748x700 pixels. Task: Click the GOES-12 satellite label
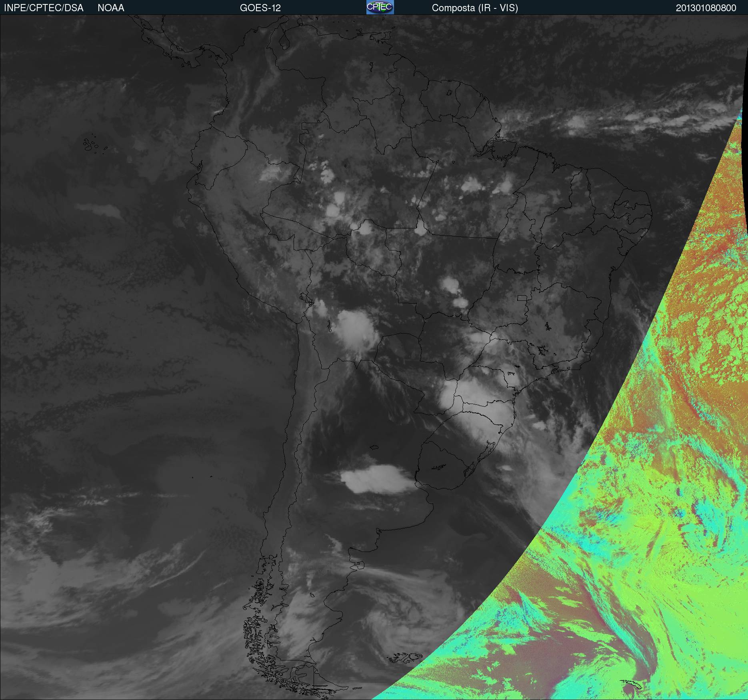pos(260,8)
